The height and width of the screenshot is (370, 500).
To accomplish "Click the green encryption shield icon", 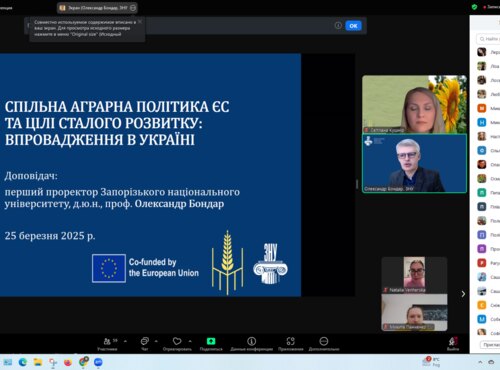I will pyautogui.click(x=474, y=7).
